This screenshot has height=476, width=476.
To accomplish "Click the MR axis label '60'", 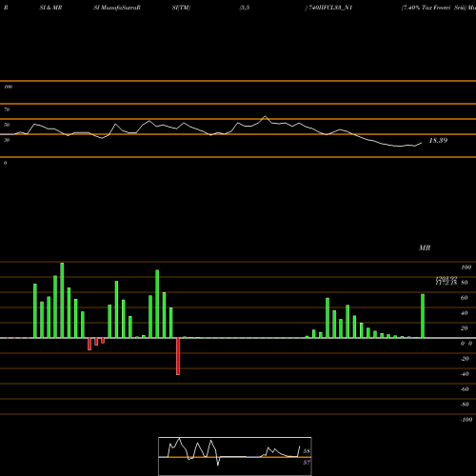I will (x=464, y=298).
